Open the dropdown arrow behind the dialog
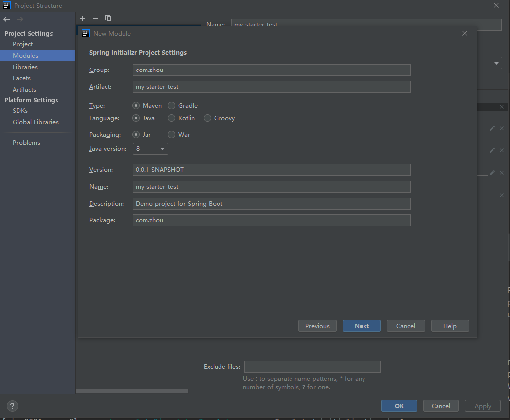The image size is (510, 420). pyautogui.click(x=496, y=63)
